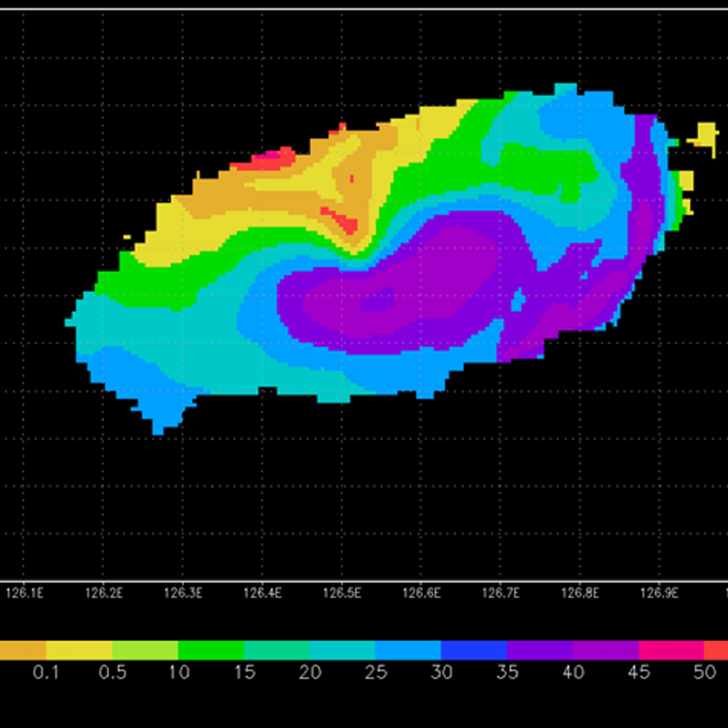The width and height of the screenshot is (728, 728).
Task: Click the 126.2E longitude axis label
Action: pyautogui.click(x=104, y=593)
